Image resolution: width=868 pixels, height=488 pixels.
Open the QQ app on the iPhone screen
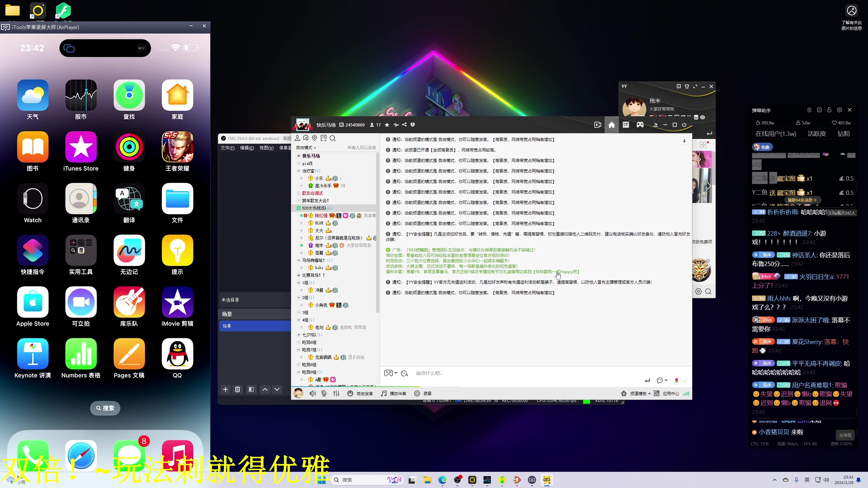[177, 354]
